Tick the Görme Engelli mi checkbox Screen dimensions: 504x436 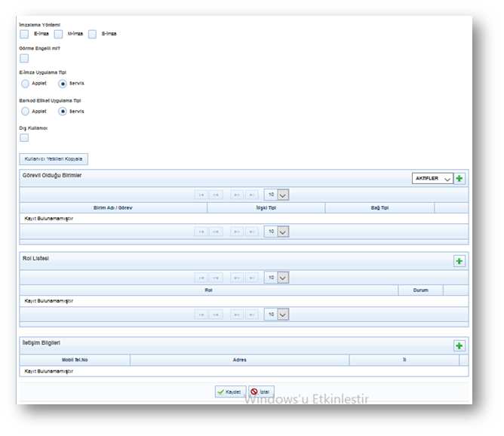(24, 58)
